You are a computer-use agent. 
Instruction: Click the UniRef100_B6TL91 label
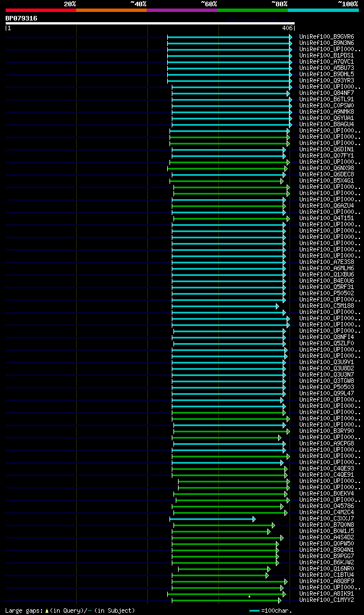(326, 100)
